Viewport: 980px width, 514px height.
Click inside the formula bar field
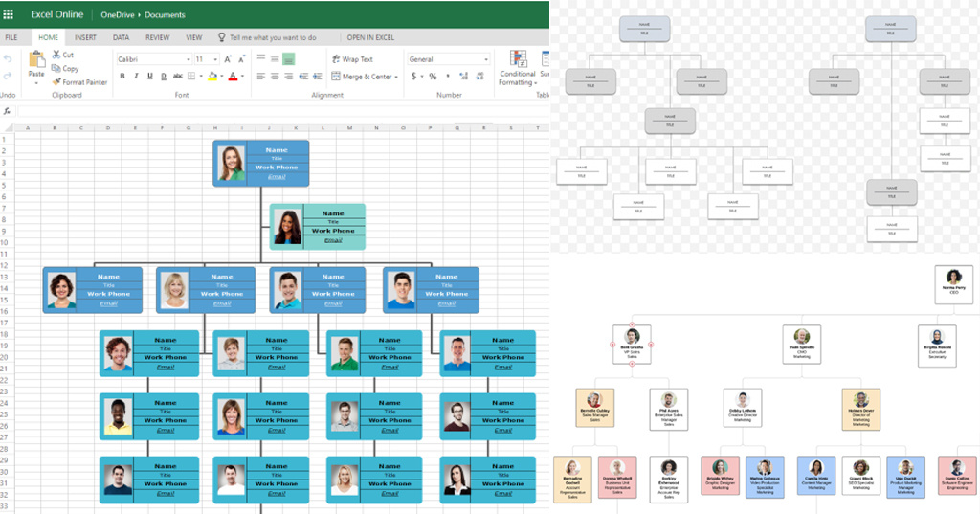283,111
